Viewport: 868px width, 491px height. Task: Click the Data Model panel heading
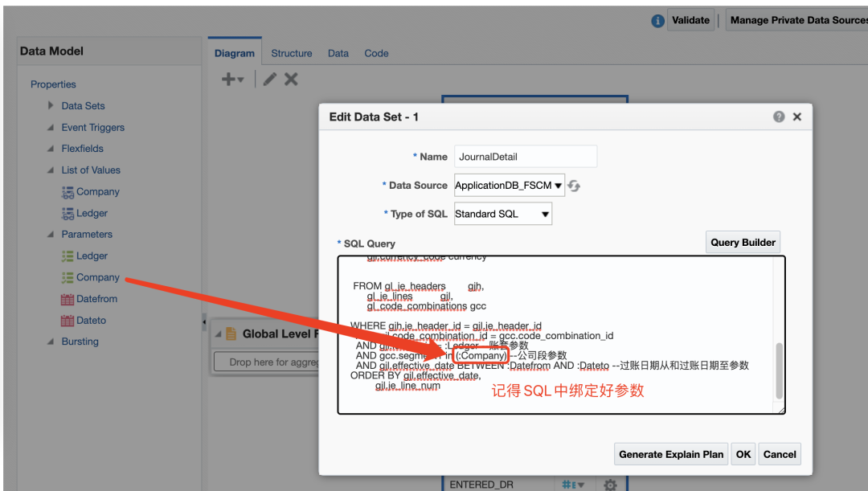(x=51, y=51)
